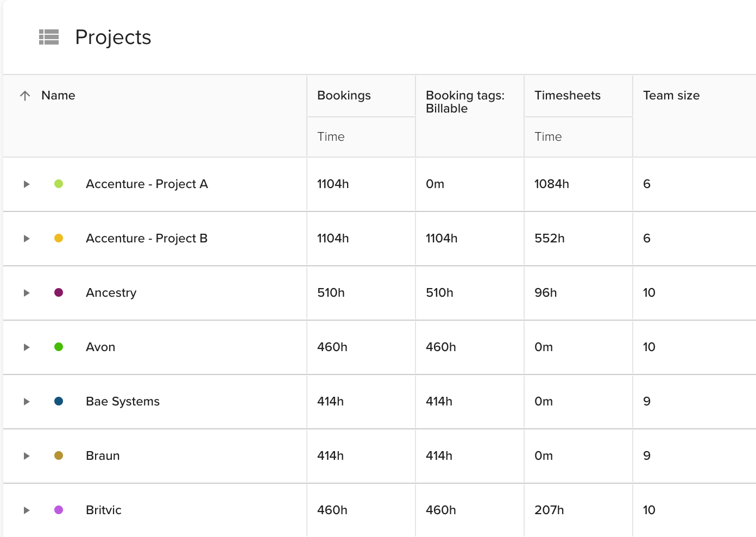756x537 pixels.
Task: Click the Projects list icon in header
Action: coord(49,37)
